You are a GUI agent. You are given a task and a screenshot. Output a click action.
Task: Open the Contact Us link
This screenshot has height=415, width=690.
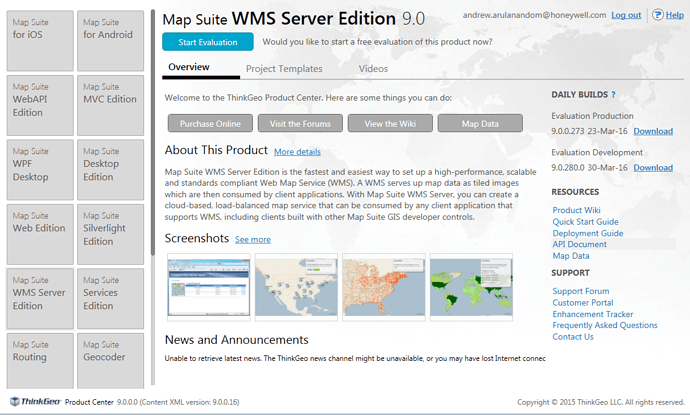[573, 337]
